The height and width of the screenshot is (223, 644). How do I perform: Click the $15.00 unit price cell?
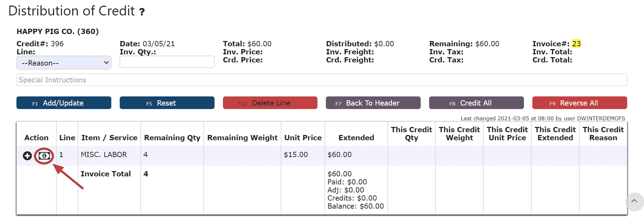[296, 155]
